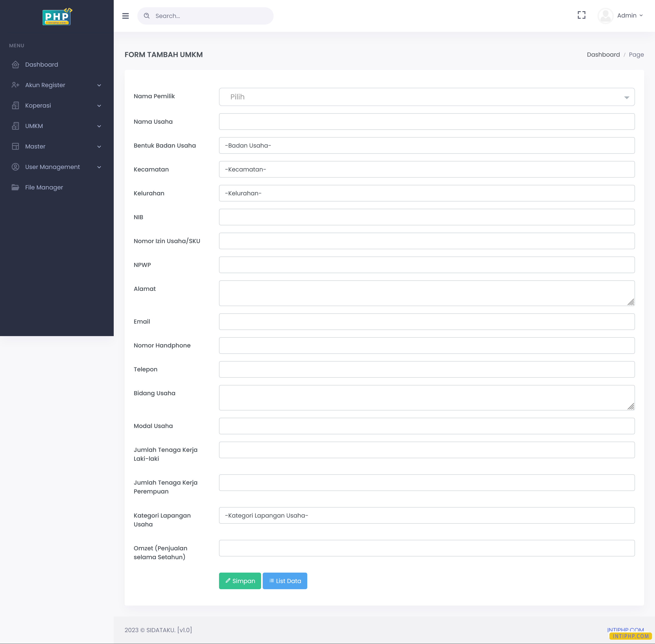Open the Dashboard menu icon in sidebar

(x=15, y=64)
